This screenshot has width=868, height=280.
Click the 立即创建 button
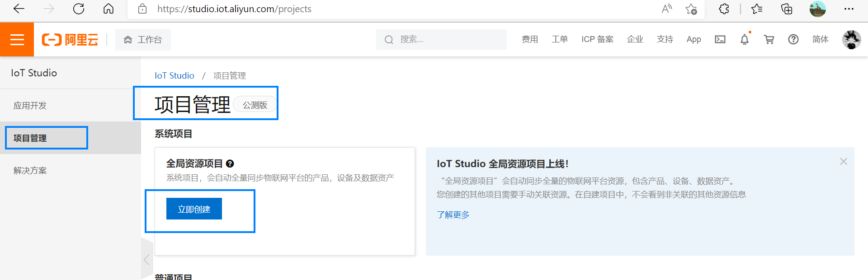point(194,209)
